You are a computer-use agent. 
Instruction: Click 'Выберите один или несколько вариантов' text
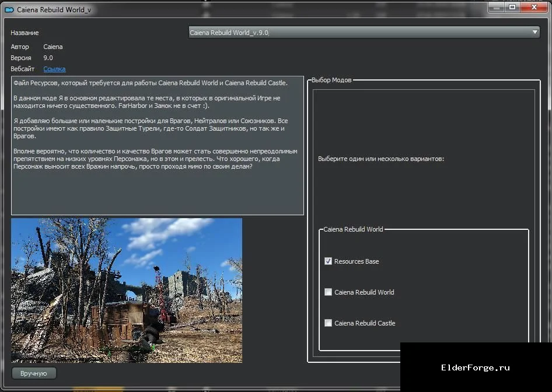(x=381, y=159)
